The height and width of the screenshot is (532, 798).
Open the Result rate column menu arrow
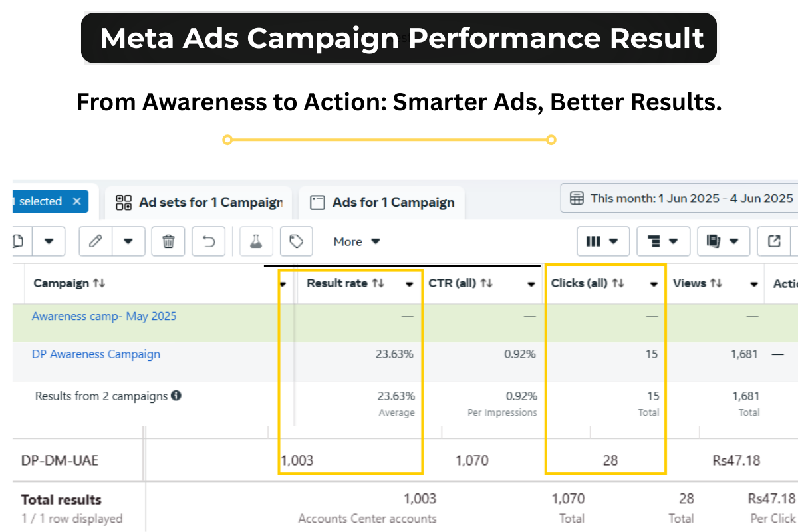pyautogui.click(x=409, y=284)
